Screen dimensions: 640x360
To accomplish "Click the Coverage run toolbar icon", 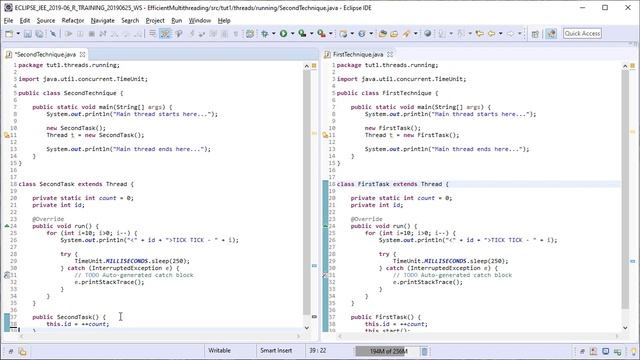I will click(x=302, y=34).
